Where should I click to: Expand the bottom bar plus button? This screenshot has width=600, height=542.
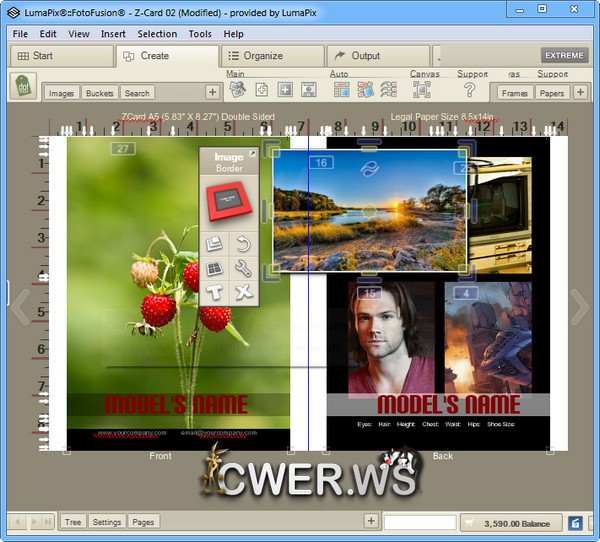coord(370,521)
